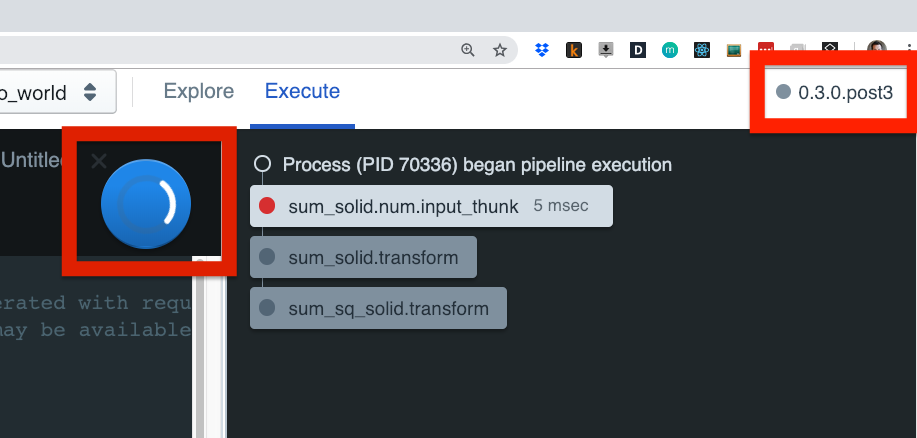917x438 pixels.
Task: Click the grey dot on sum_solid.transform
Action: pos(267,256)
